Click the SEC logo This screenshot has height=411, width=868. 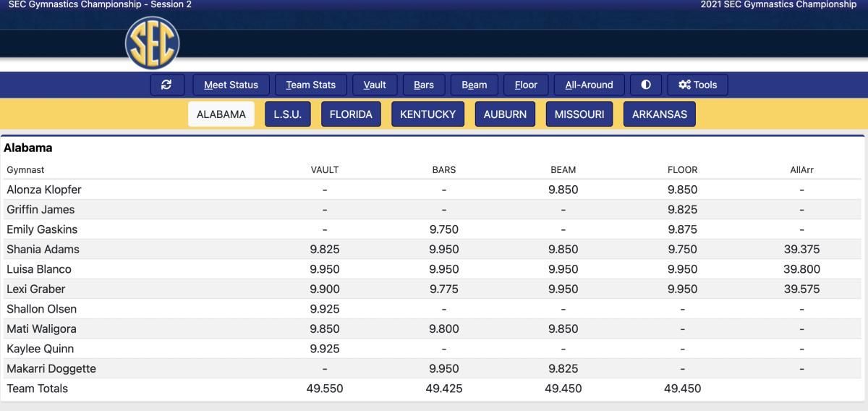(x=152, y=43)
